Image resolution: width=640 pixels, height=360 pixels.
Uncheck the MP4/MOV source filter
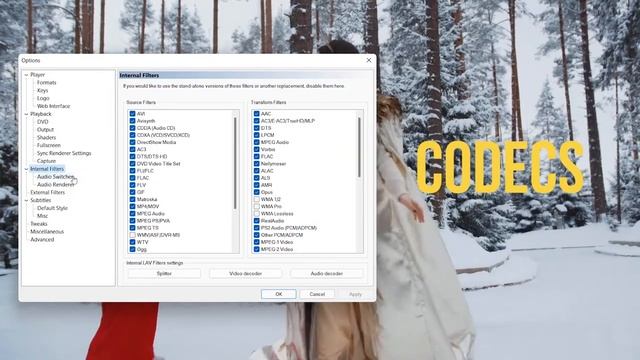click(132, 207)
